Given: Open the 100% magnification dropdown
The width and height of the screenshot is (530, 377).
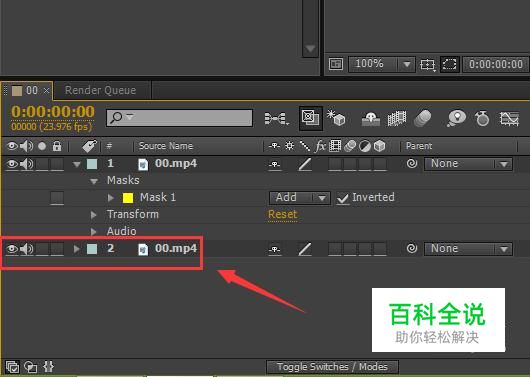Looking at the screenshot, I should [x=382, y=64].
